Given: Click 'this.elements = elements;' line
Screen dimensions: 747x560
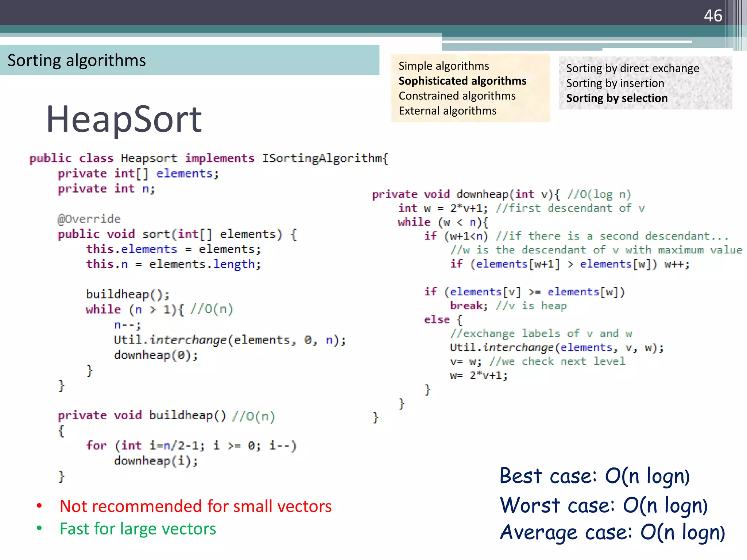Looking at the screenshot, I should pos(174,249).
